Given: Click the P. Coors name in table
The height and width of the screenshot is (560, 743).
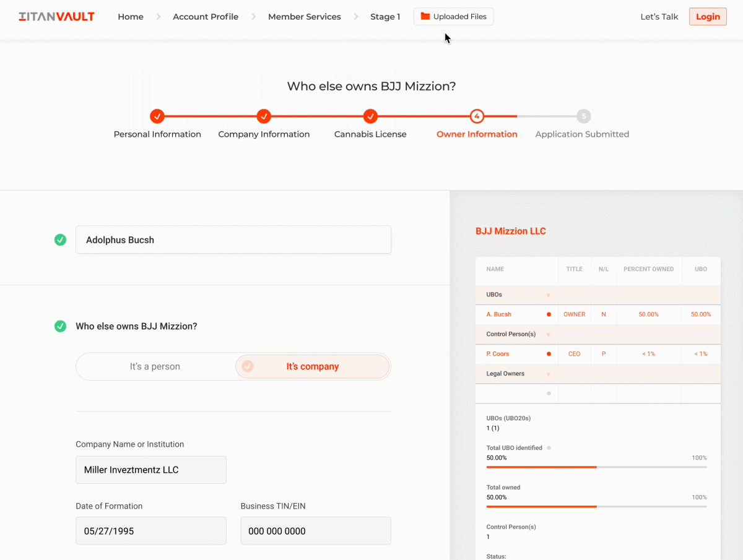Looking at the screenshot, I should 498,354.
